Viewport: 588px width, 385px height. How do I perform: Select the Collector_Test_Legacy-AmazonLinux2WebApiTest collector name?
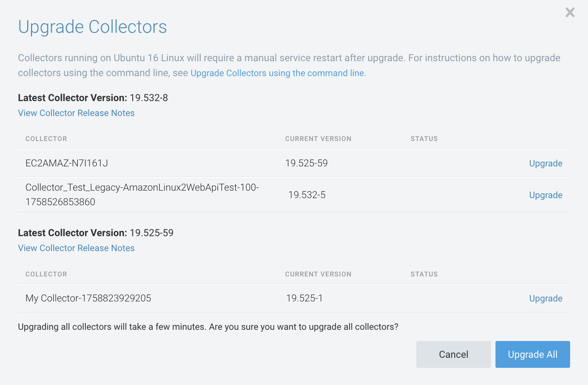pos(142,188)
